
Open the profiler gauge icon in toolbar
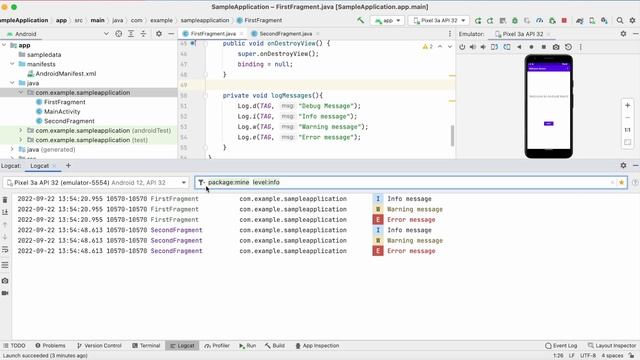tap(540, 20)
